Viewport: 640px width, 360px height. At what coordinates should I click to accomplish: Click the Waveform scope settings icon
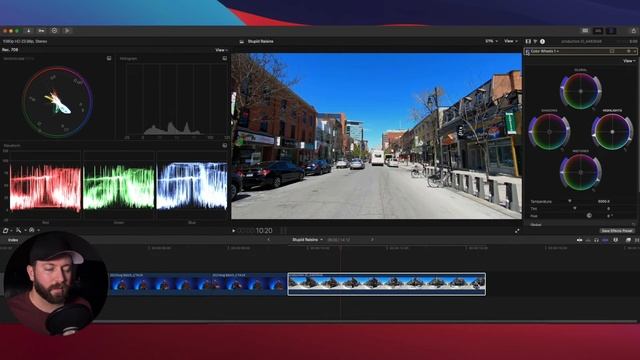pyautogui.click(x=224, y=145)
